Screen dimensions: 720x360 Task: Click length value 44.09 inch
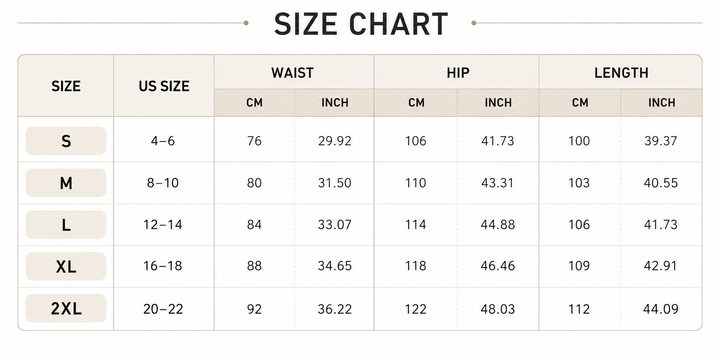[660, 309]
